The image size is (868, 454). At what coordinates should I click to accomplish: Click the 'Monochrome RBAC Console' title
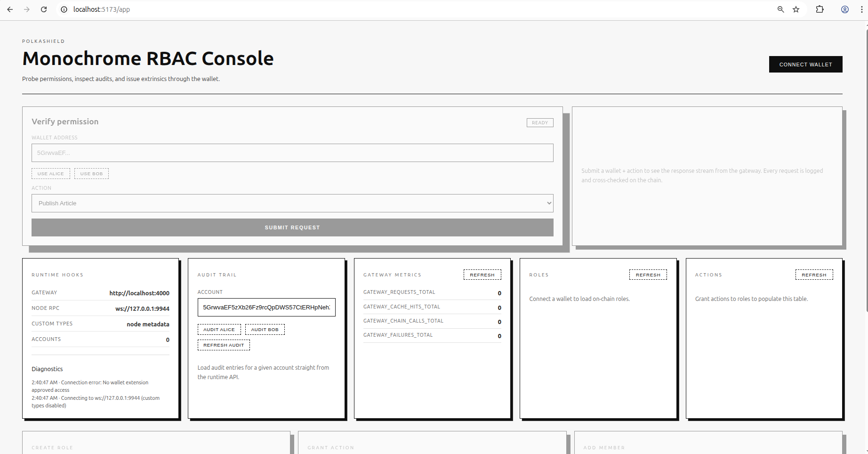pyautogui.click(x=148, y=58)
